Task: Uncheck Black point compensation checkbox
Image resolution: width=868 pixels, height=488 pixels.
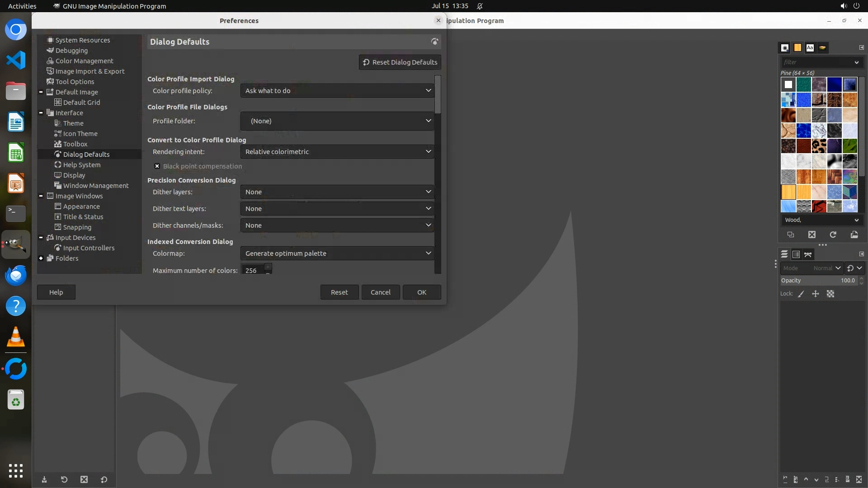Action: tap(157, 166)
